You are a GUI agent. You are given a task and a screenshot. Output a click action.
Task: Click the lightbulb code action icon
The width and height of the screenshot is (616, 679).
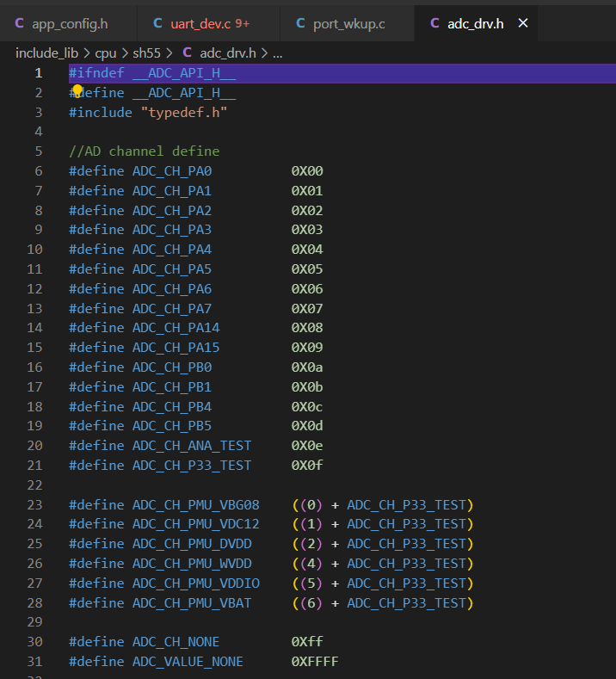pyautogui.click(x=77, y=90)
